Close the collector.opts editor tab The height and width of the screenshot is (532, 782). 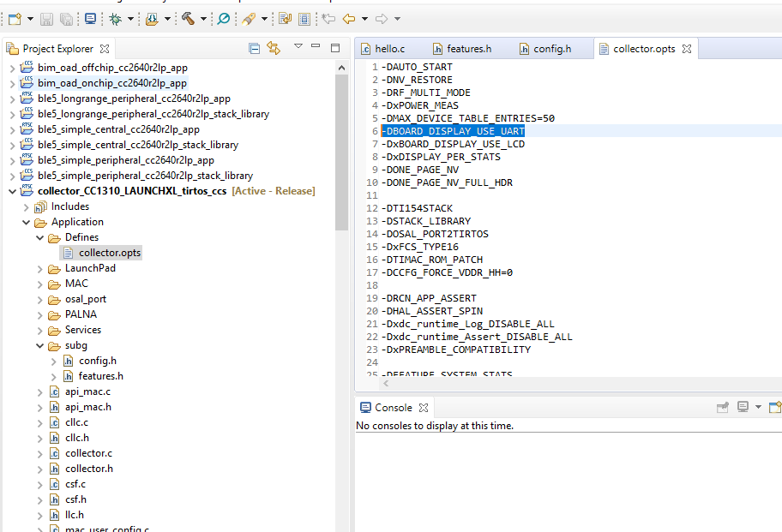click(x=686, y=49)
